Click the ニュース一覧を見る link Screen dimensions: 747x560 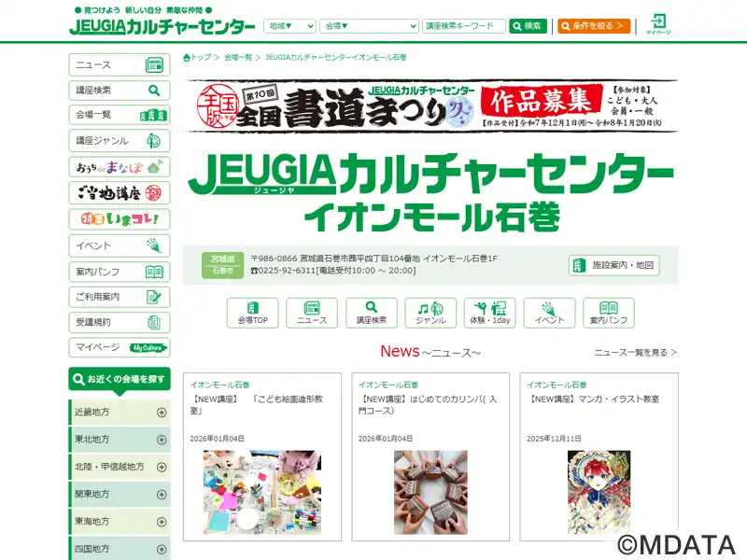[636, 353]
